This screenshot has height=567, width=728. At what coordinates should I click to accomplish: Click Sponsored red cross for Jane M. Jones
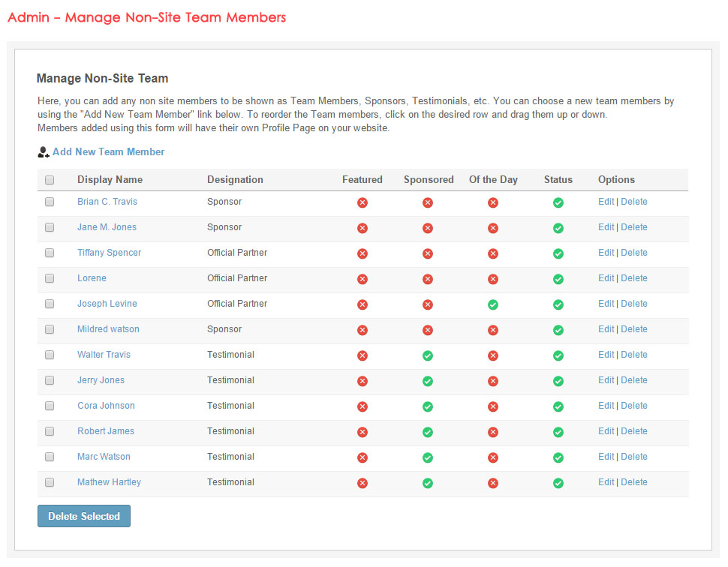[x=428, y=228]
